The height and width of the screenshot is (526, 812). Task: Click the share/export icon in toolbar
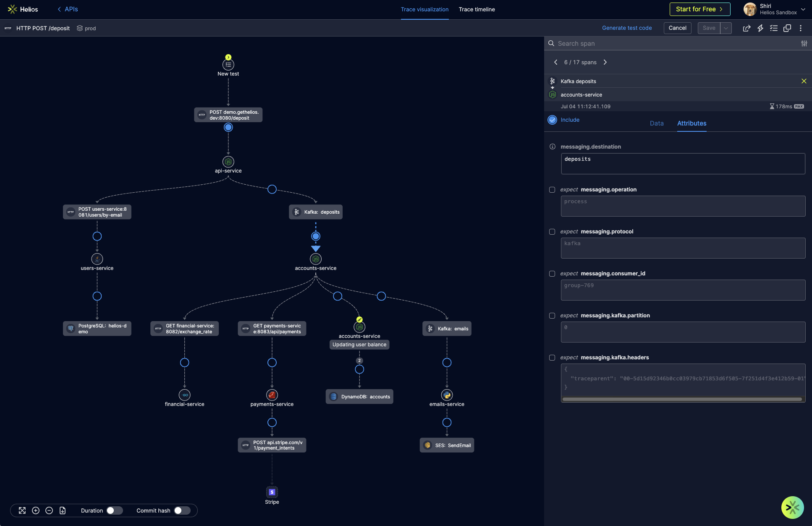click(747, 28)
